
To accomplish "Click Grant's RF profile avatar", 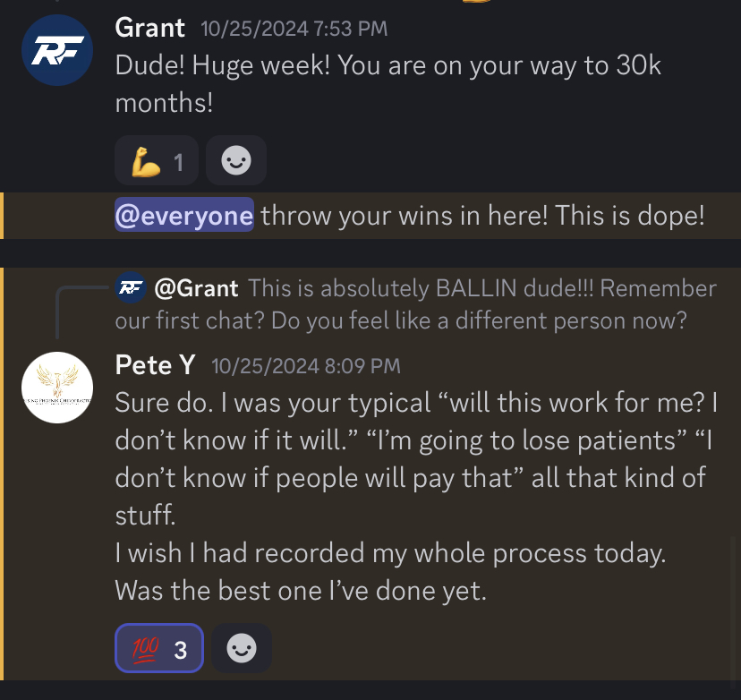I will click(57, 50).
